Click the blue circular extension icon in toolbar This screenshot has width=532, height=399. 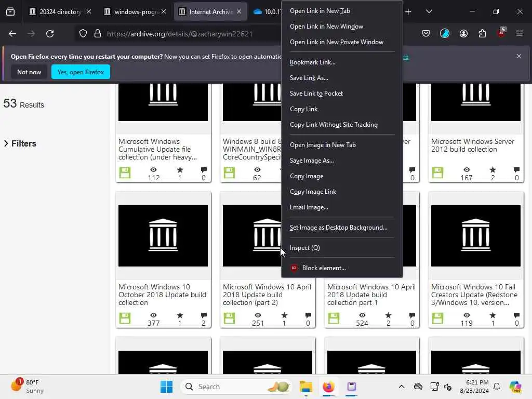pos(445,33)
